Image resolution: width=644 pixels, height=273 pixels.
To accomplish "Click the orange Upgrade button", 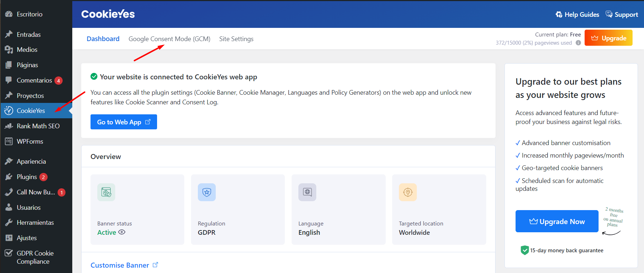I will 608,38.
